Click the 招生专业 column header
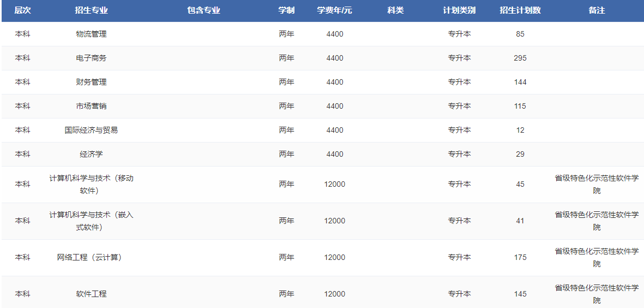This screenshot has width=644, height=308. 91,10
